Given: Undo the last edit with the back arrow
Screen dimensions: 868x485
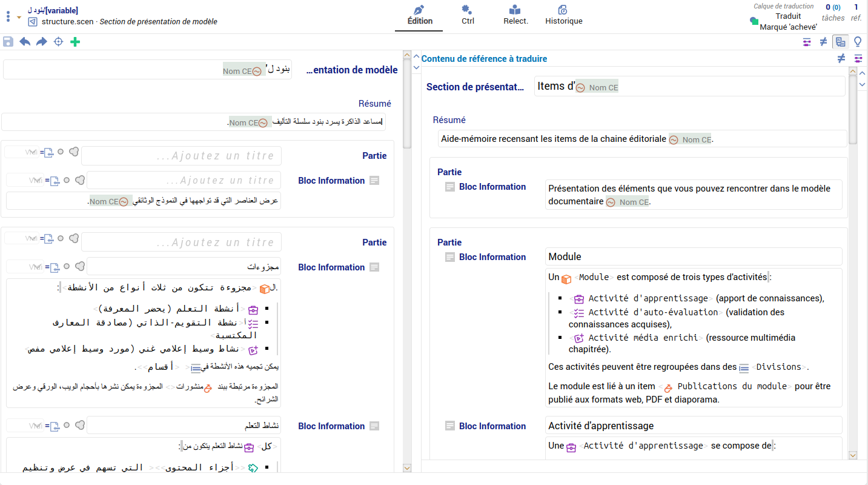Looking at the screenshot, I should 25,42.
